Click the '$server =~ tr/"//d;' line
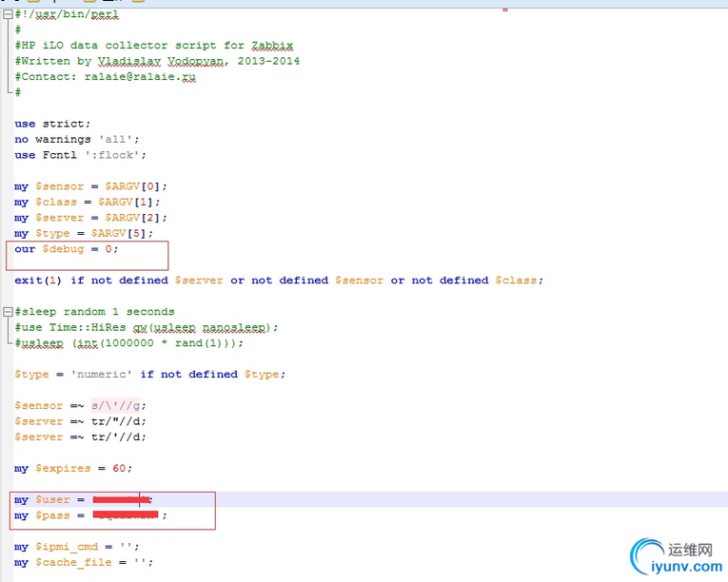 (x=80, y=421)
